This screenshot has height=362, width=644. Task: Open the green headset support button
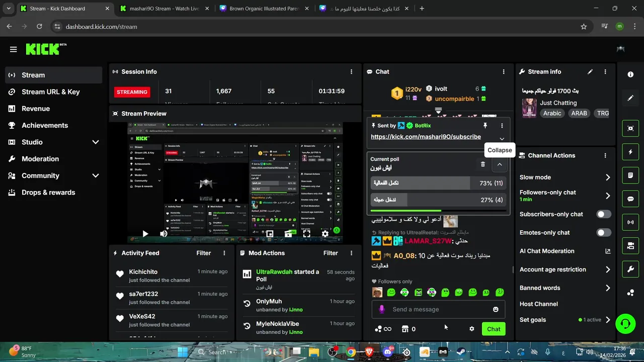tap(625, 323)
